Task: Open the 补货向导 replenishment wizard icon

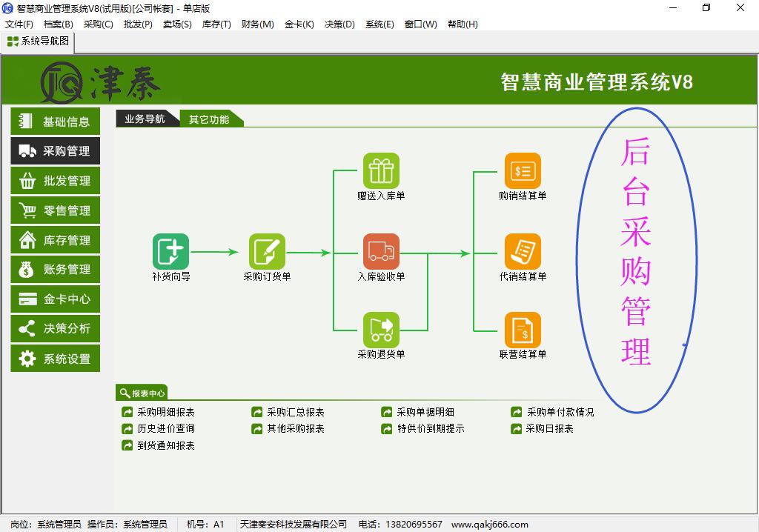Action: pyautogui.click(x=170, y=252)
